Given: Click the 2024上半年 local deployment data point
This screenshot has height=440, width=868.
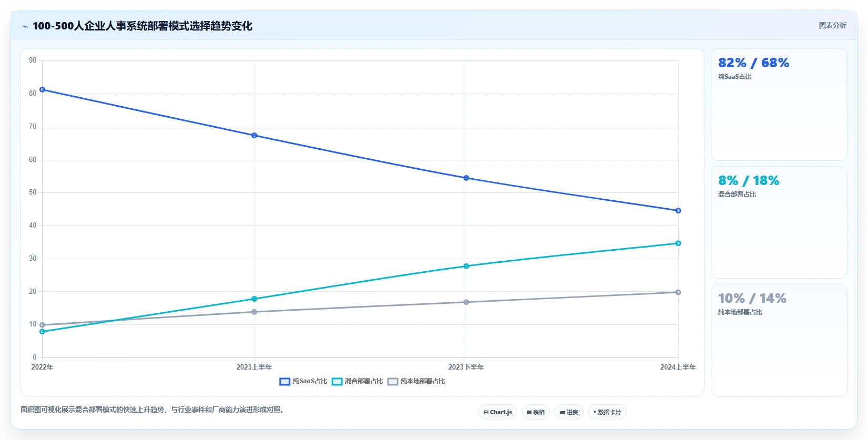Looking at the screenshot, I should [678, 292].
